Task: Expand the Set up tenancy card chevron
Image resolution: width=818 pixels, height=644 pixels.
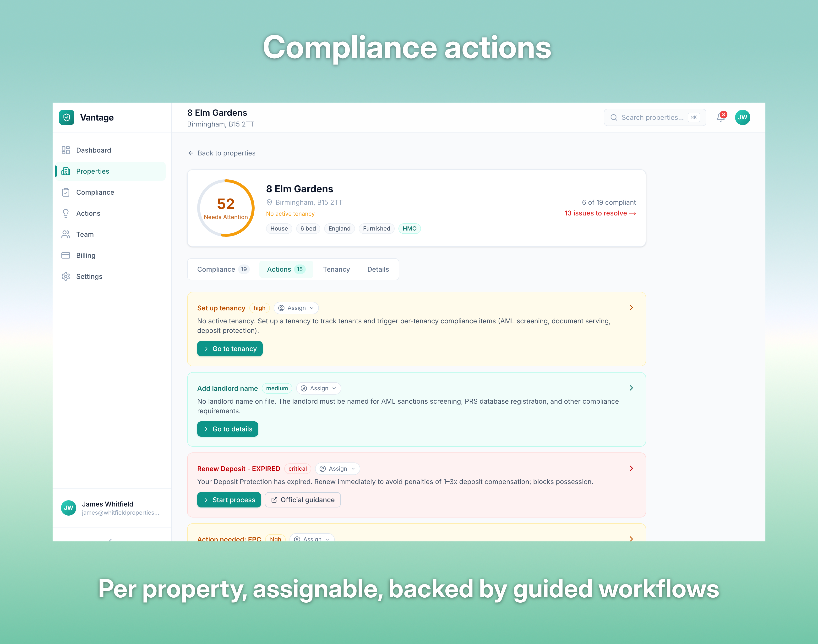Action: coord(631,308)
